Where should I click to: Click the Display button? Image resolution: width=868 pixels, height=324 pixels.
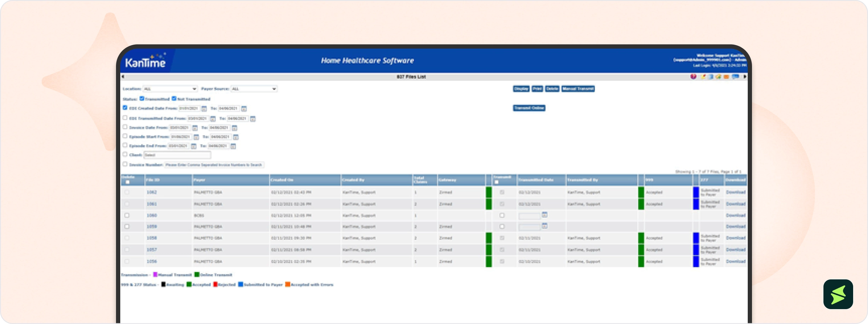tap(521, 89)
